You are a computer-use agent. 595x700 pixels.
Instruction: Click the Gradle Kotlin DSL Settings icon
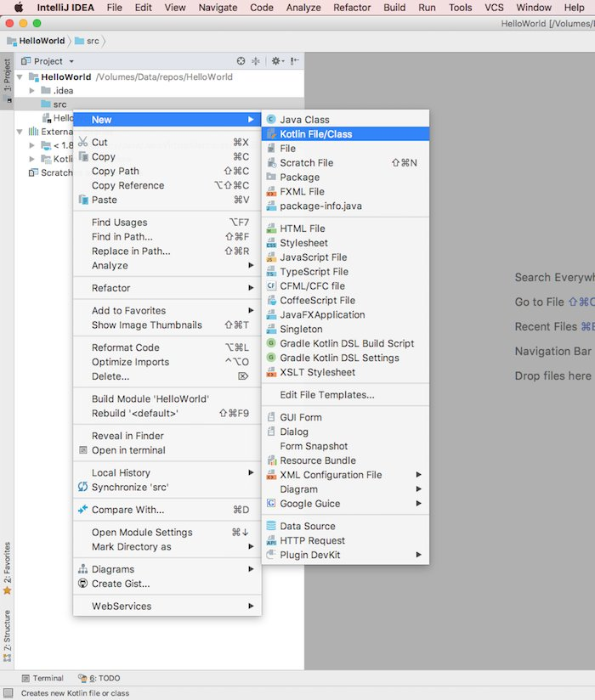click(x=270, y=357)
